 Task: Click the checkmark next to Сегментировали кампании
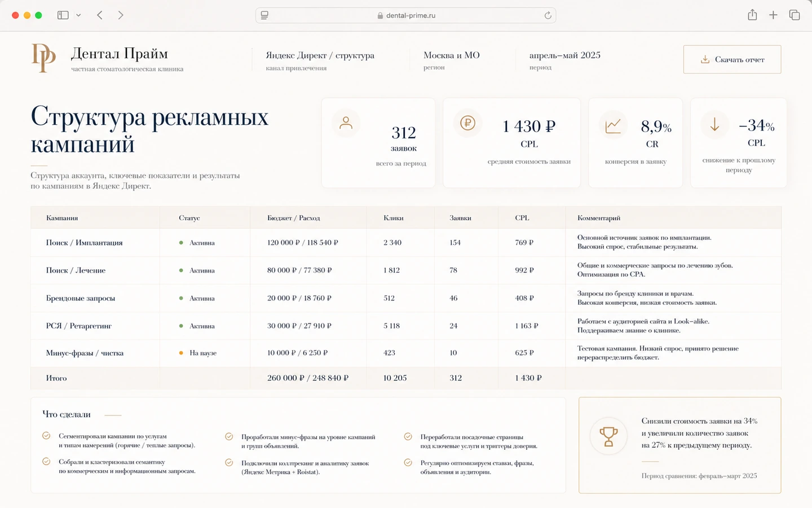(46, 436)
